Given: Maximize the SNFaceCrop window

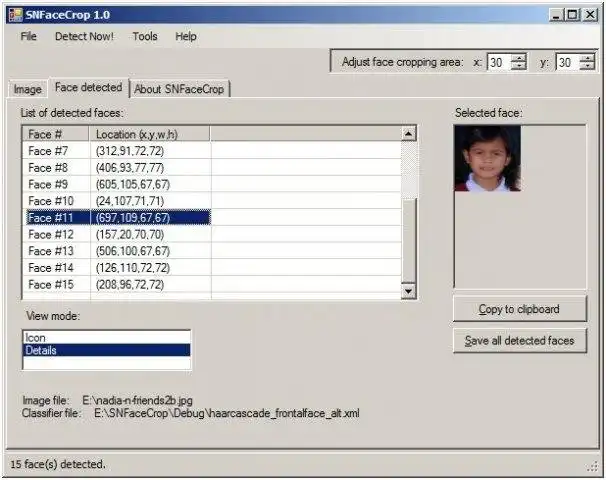Looking at the screenshot, I should (573, 15).
